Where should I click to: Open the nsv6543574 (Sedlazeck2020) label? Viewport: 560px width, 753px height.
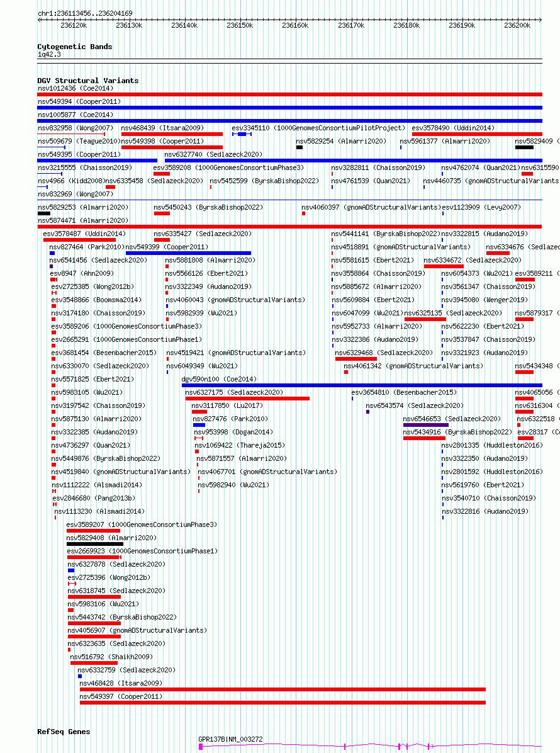[x=415, y=406]
